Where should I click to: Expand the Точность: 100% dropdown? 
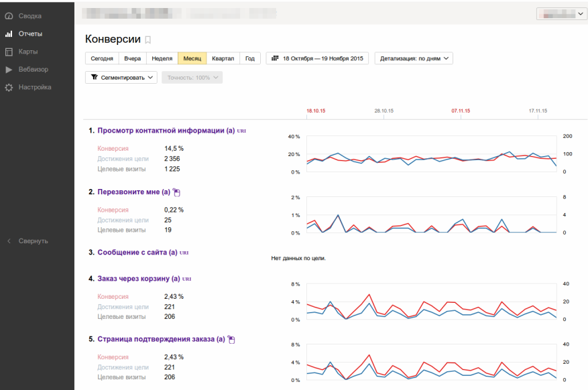[192, 78]
